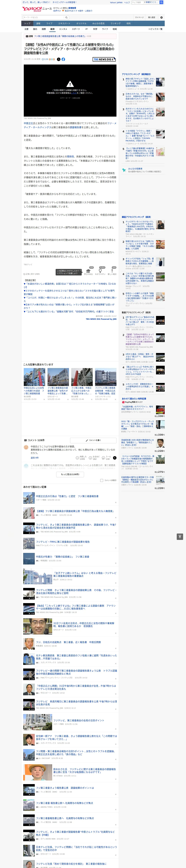Viewport: 186px width, 868px height.
Task: Open ranking item 1 about 神奈川県ブチギレ
Action: (140, 83)
